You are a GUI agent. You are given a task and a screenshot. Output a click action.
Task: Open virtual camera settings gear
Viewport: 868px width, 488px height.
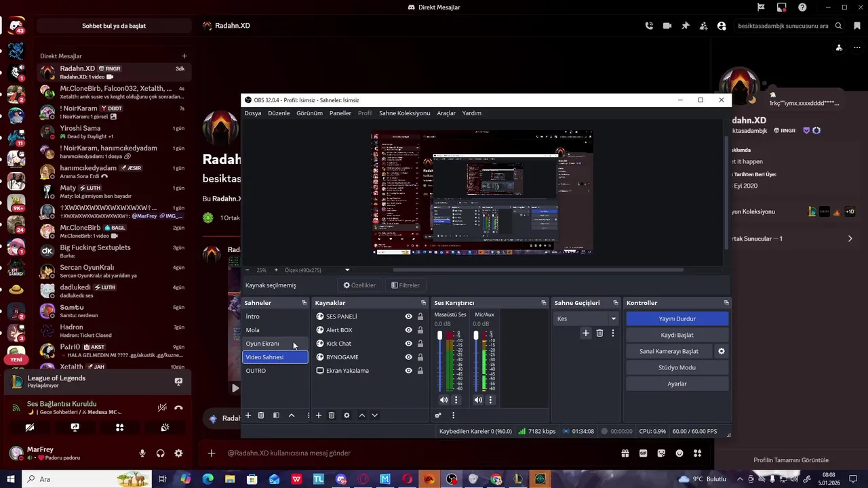coord(722,351)
